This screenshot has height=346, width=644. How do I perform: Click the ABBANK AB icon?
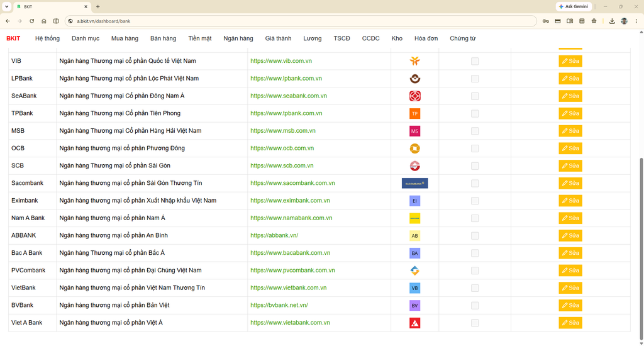415,236
